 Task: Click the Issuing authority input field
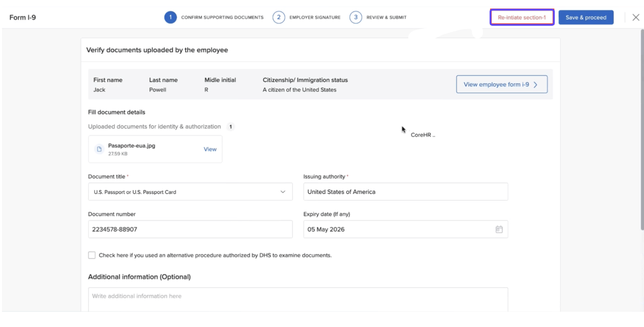click(405, 192)
